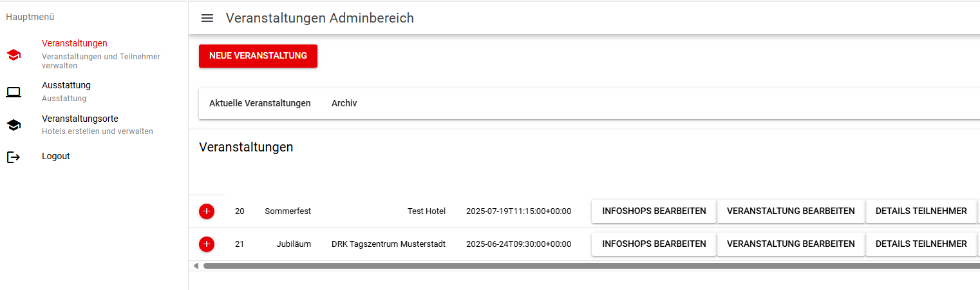Expand the Sommerfest row with plus icon
This screenshot has height=290, width=980.
point(207,211)
